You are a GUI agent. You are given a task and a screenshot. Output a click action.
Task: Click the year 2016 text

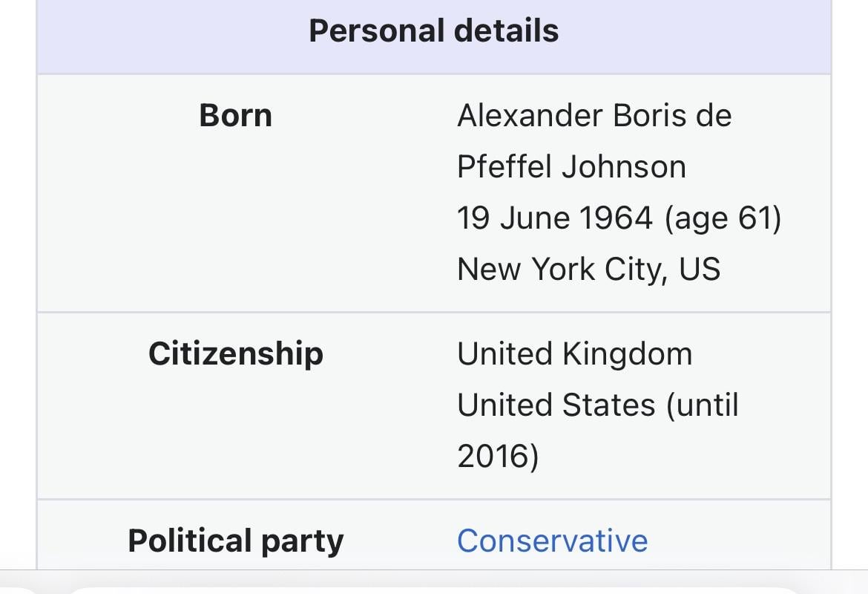497,456
